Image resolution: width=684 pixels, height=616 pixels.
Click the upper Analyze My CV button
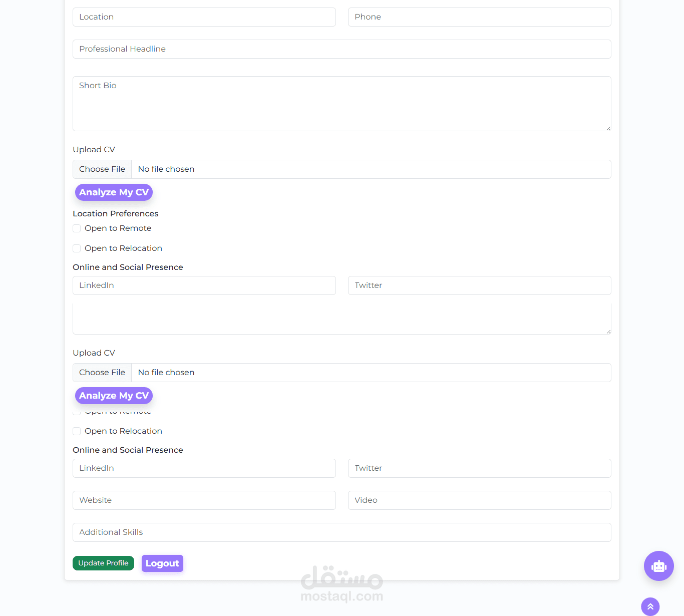(x=114, y=192)
